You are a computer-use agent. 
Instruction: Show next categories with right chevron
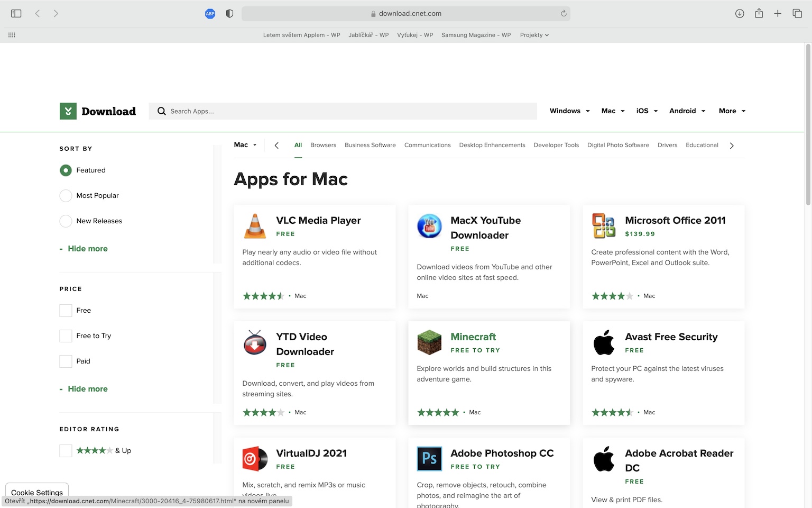pos(732,146)
